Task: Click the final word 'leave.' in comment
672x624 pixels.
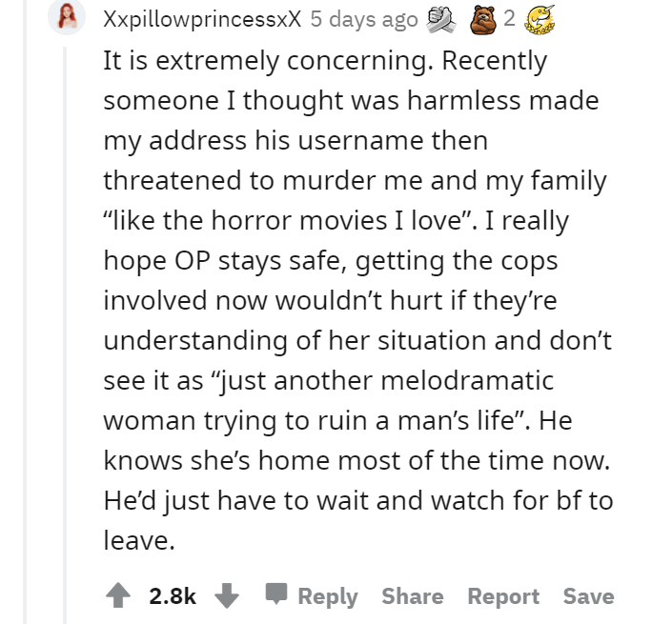Action: [139, 540]
